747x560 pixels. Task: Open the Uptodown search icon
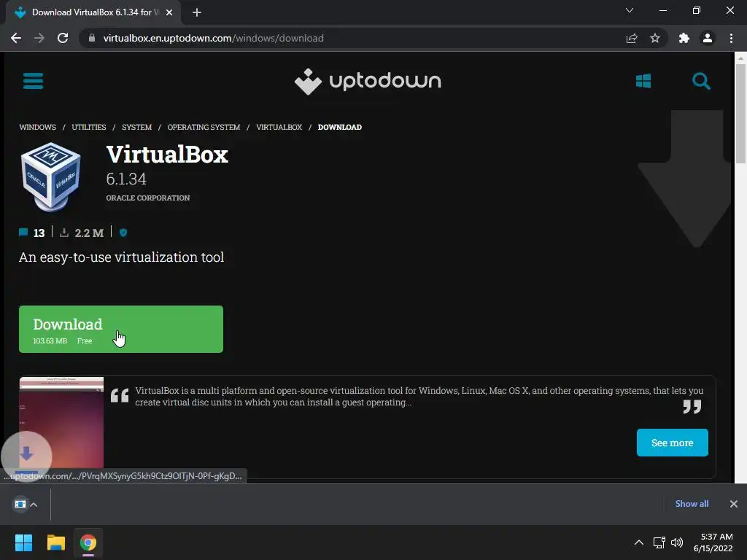(x=701, y=81)
